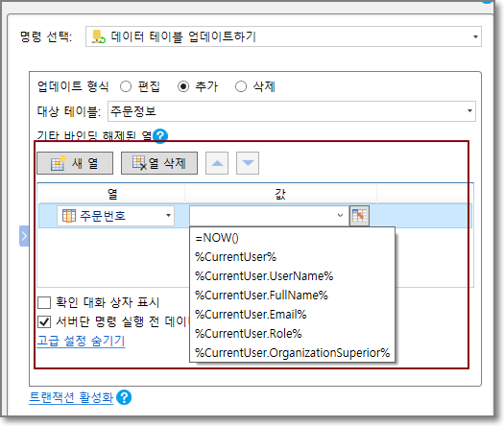Click the 고급 설정 숨기기 link
Image resolution: width=504 pixels, height=426 pixels.
tap(81, 341)
